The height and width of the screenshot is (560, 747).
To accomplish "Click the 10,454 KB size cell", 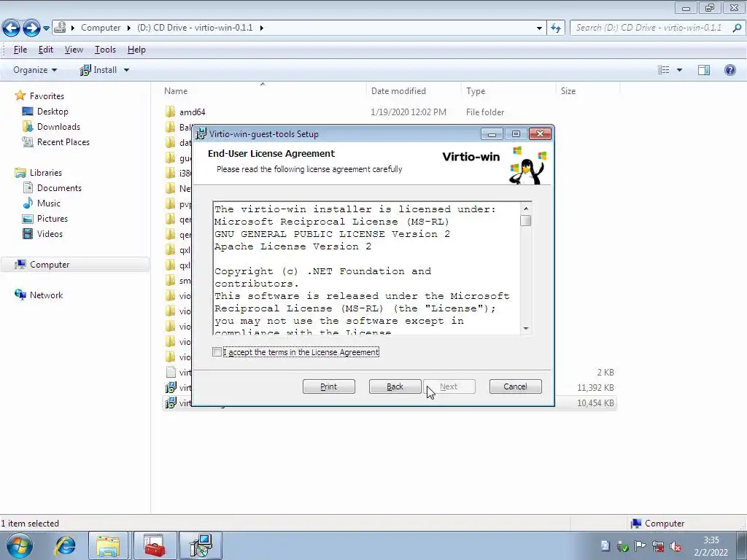I will [595, 402].
